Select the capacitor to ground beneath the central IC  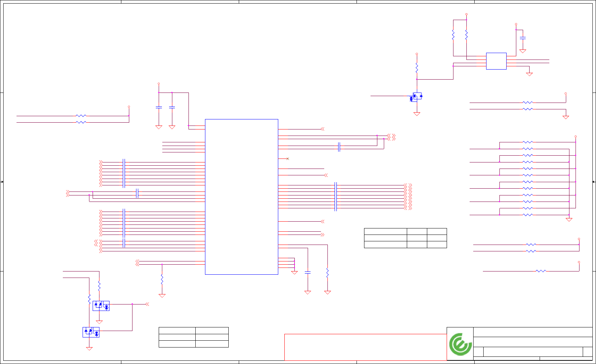(308, 273)
